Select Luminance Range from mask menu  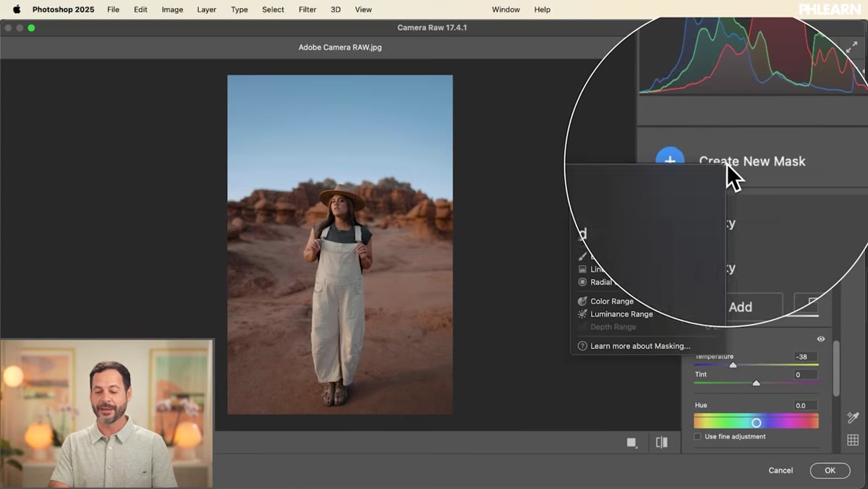coord(621,314)
